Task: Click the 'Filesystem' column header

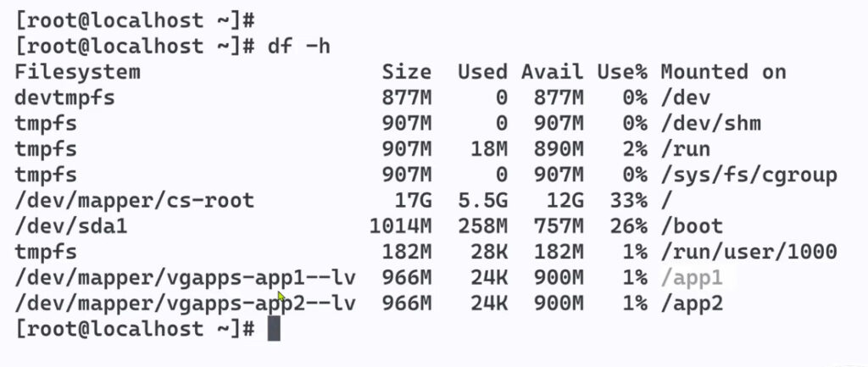Action: coord(77,72)
